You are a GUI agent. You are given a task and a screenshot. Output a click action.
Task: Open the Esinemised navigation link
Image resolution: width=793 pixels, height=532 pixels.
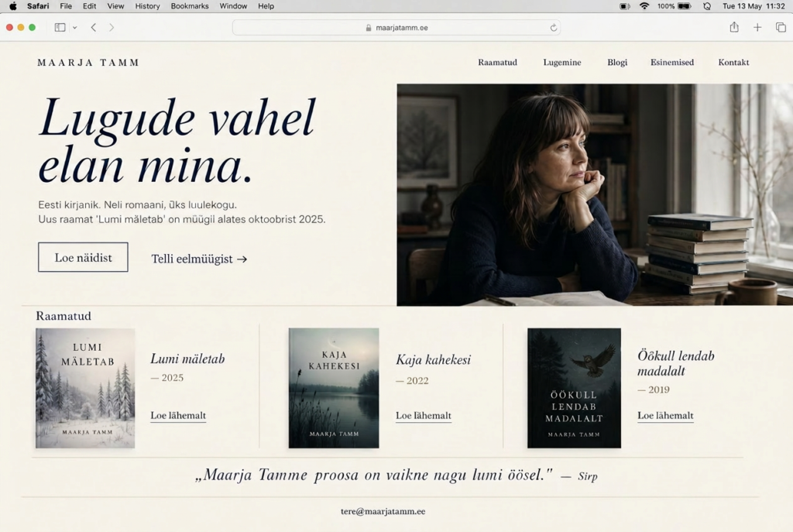672,62
